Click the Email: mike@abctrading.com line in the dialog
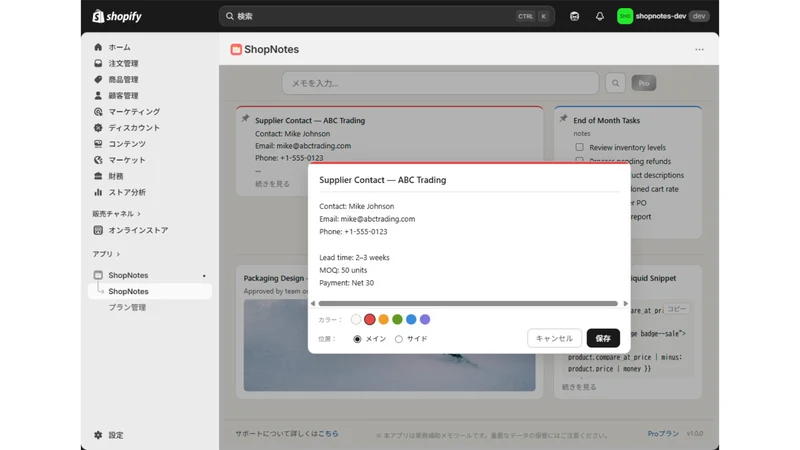 point(367,219)
